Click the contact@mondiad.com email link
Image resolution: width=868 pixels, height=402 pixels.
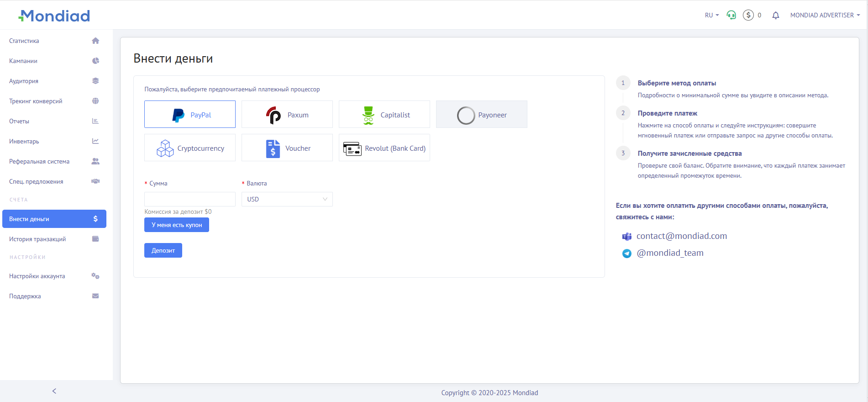[681, 236]
